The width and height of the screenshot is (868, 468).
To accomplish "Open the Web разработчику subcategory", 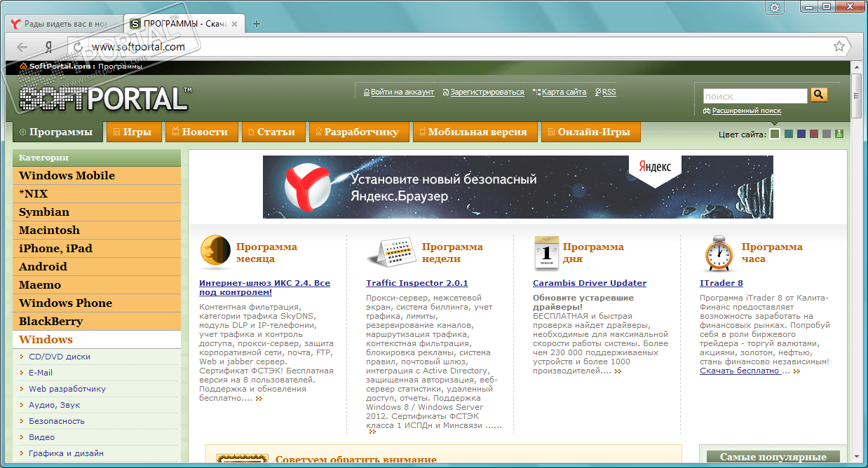I will click(x=67, y=389).
